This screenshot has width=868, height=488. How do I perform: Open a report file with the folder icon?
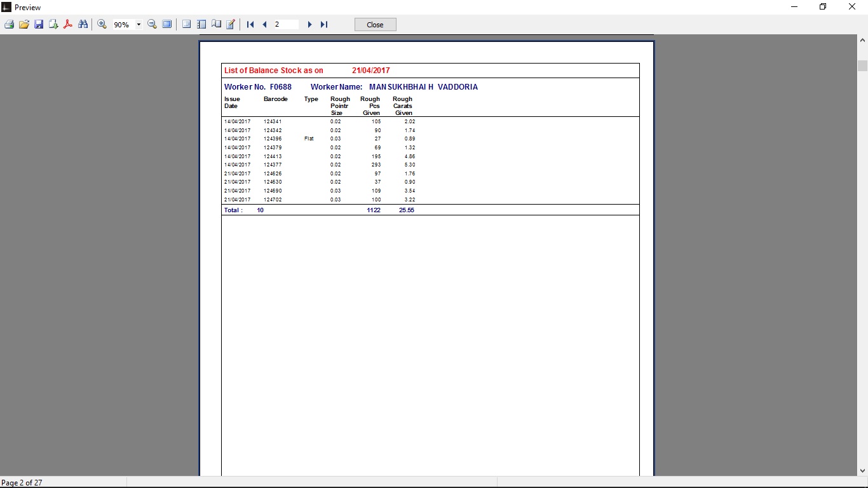pos(24,24)
